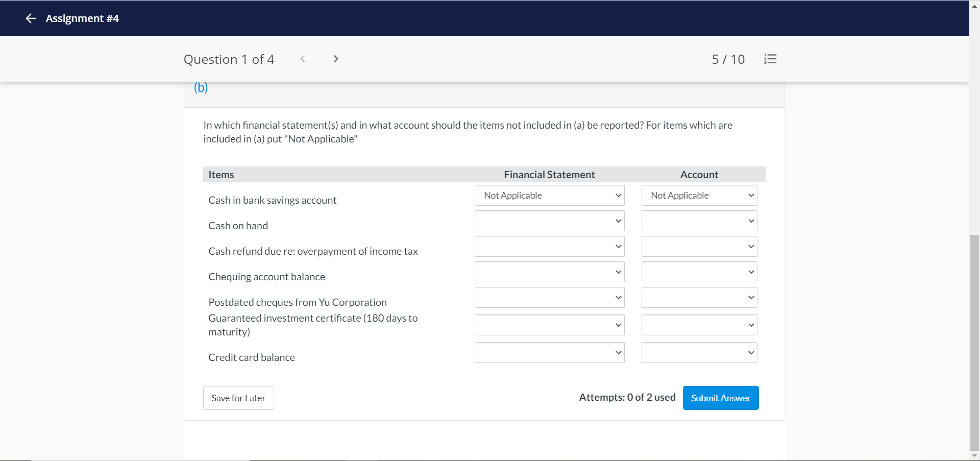The image size is (980, 461).
Task: Click the Cash in bank savings account label
Action: click(x=273, y=200)
